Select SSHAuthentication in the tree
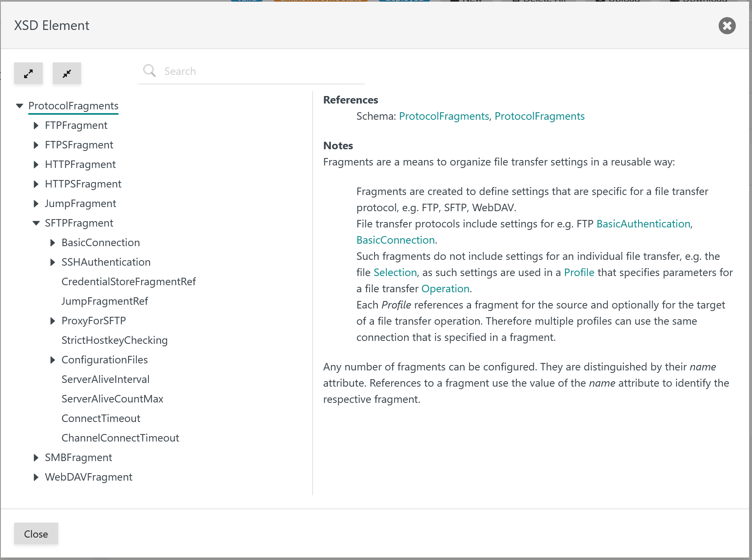The width and height of the screenshot is (752, 560). click(x=106, y=262)
